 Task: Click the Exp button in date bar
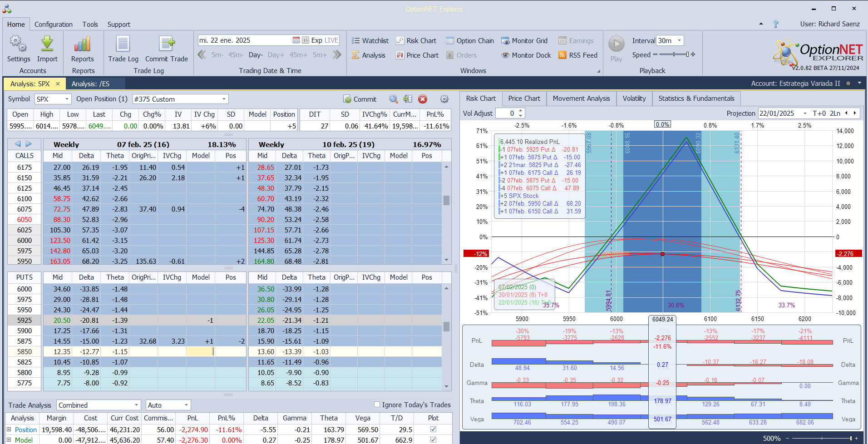[x=316, y=40]
